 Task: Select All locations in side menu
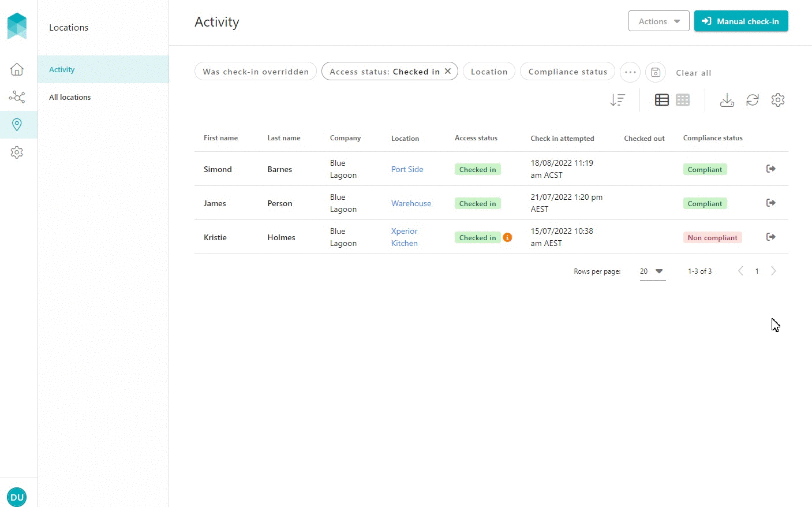click(x=70, y=97)
